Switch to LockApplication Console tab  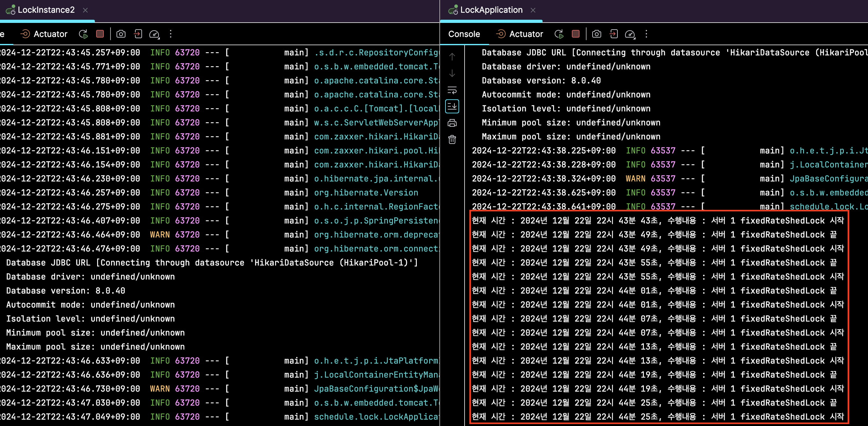click(464, 34)
